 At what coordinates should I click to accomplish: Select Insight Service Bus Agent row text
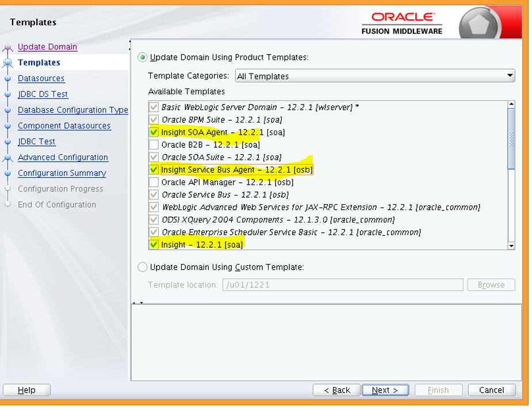[237, 170]
